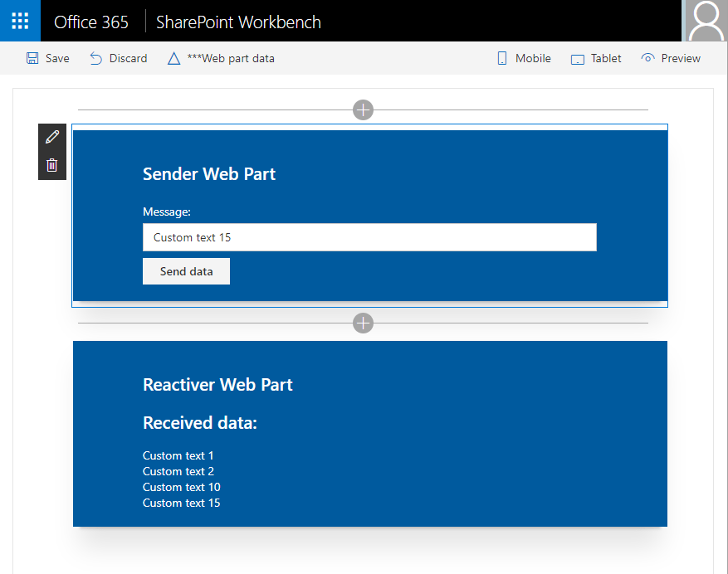Focus the Message text field
Screen dimensions: 728x574
coord(369,237)
